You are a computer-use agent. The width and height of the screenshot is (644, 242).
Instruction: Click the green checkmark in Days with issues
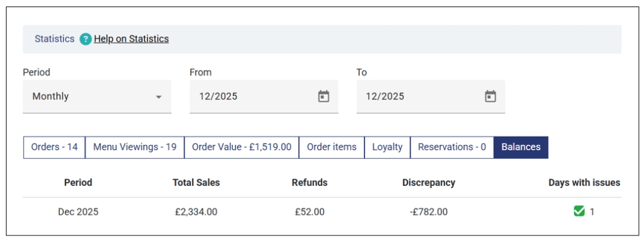[x=579, y=211]
